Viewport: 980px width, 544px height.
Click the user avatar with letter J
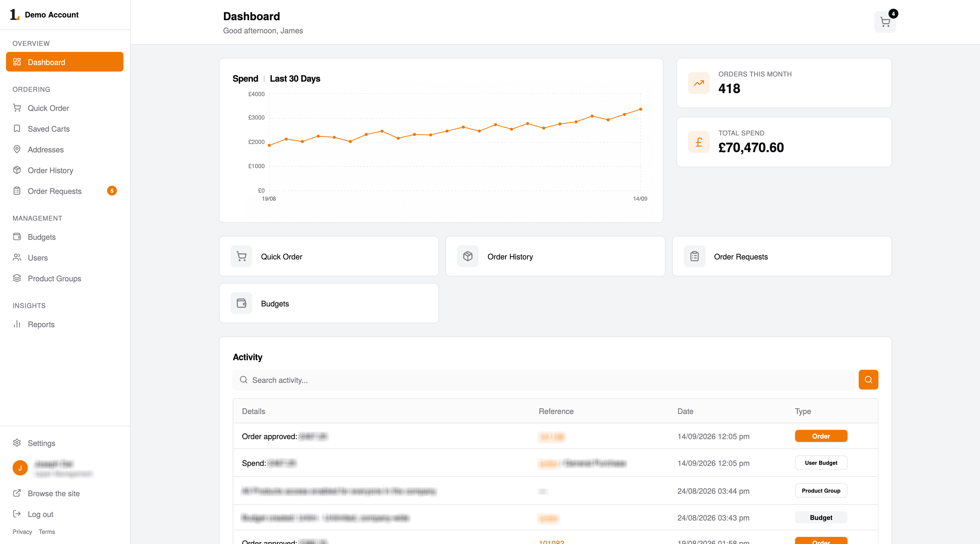pos(20,468)
